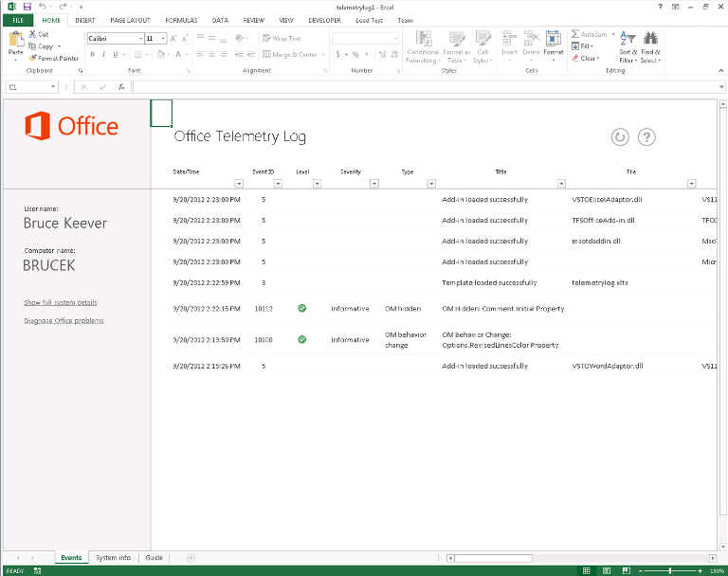Viewport: 728px width, 576px height.
Task: Open the Event ID column filter dropdown
Action: pyautogui.click(x=278, y=184)
